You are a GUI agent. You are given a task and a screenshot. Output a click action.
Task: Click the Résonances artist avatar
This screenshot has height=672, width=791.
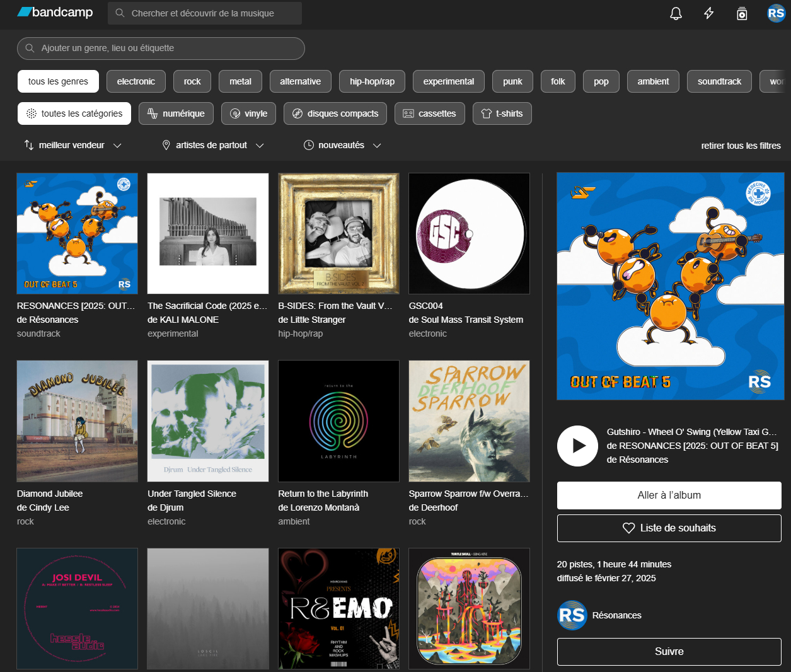click(x=572, y=615)
